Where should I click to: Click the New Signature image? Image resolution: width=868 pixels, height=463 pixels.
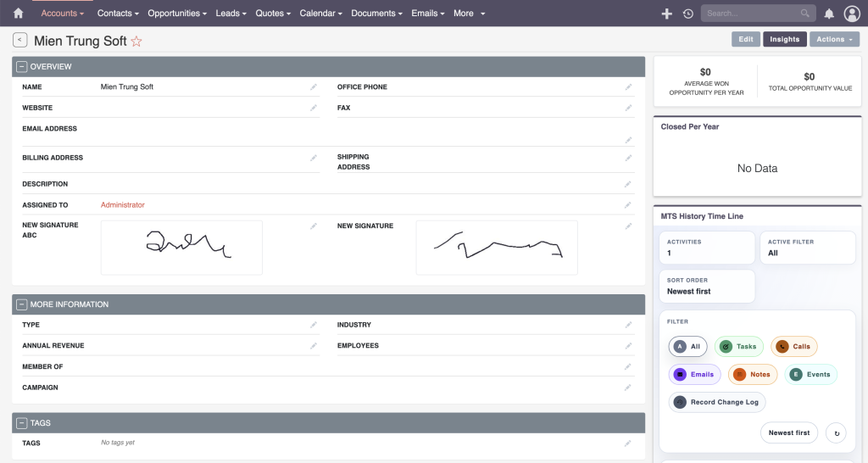click(x=497, y=248)
